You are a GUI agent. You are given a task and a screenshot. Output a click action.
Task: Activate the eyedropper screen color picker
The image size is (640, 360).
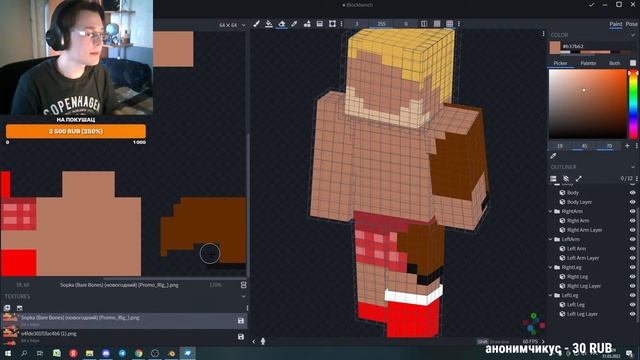(553, 156)
